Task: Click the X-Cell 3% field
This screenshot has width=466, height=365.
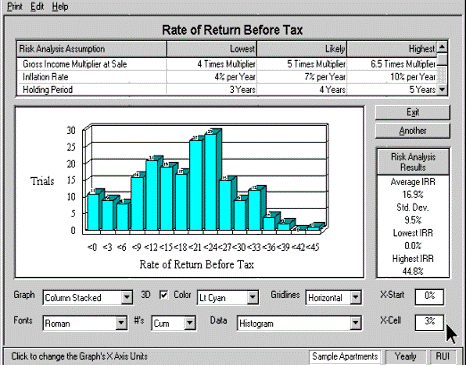Action: pos(429,322)
